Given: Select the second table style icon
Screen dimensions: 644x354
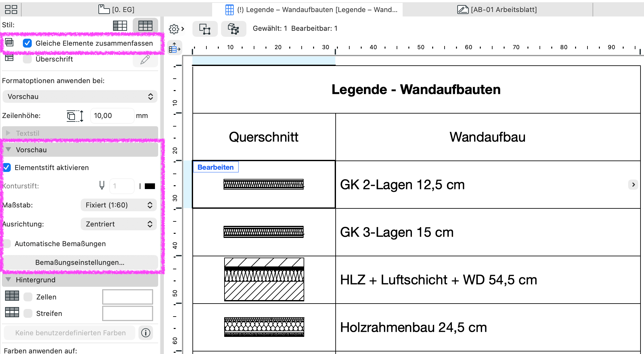Looking at the screenshot, I should pyautogui.click(x=145, y=25).
